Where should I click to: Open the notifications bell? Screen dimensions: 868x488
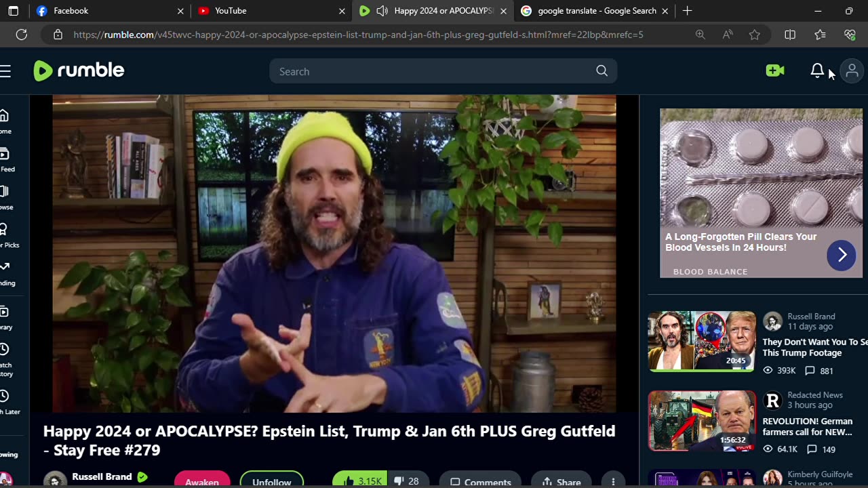(817, 70)
